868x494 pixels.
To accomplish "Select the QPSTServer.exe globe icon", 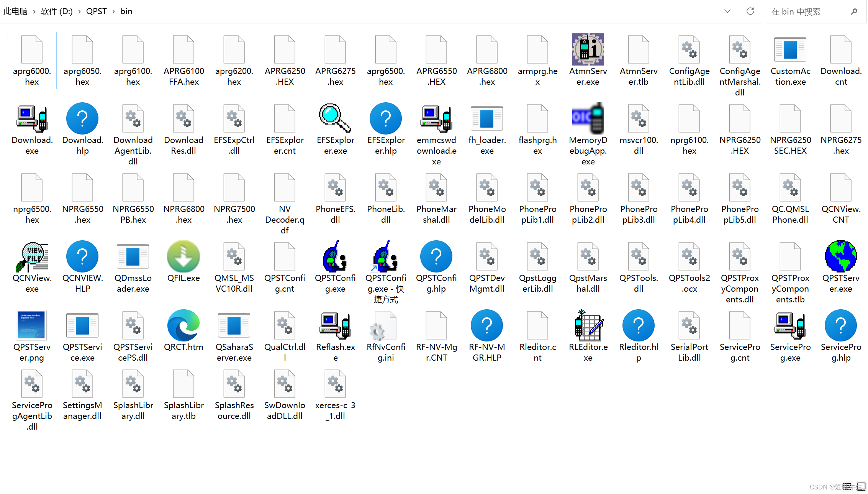I will 840,257.
